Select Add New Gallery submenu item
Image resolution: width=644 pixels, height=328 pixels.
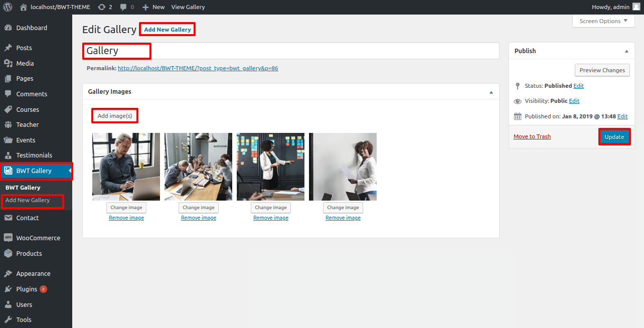tap(28, 200)
